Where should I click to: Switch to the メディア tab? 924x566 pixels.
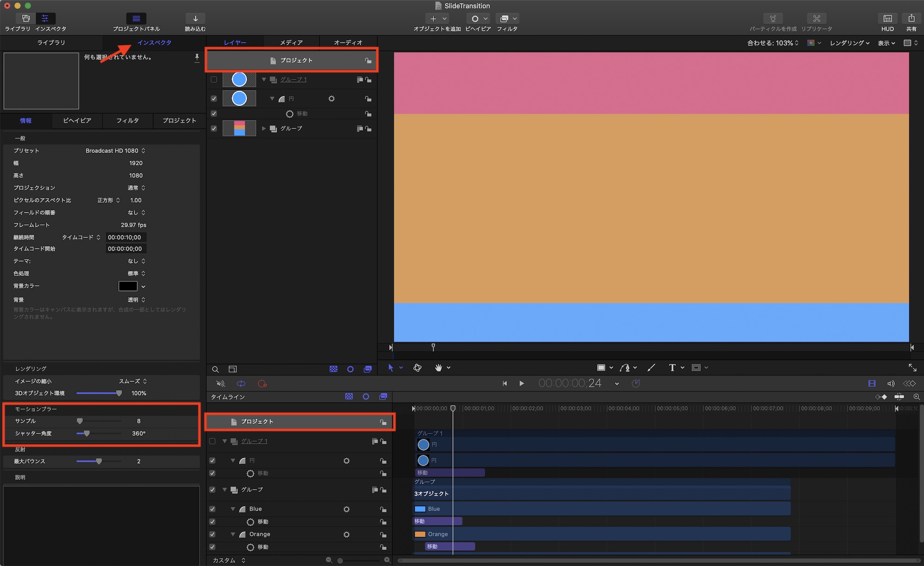point(291,42)
